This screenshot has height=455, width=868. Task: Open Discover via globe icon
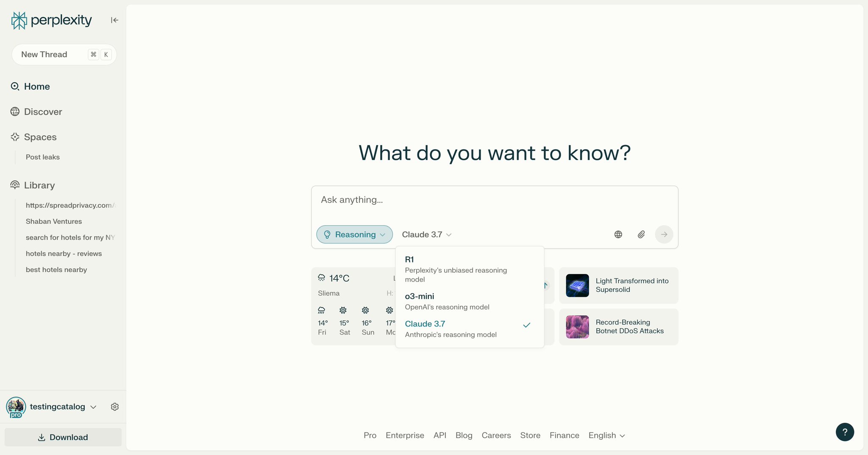click(15, 112)
